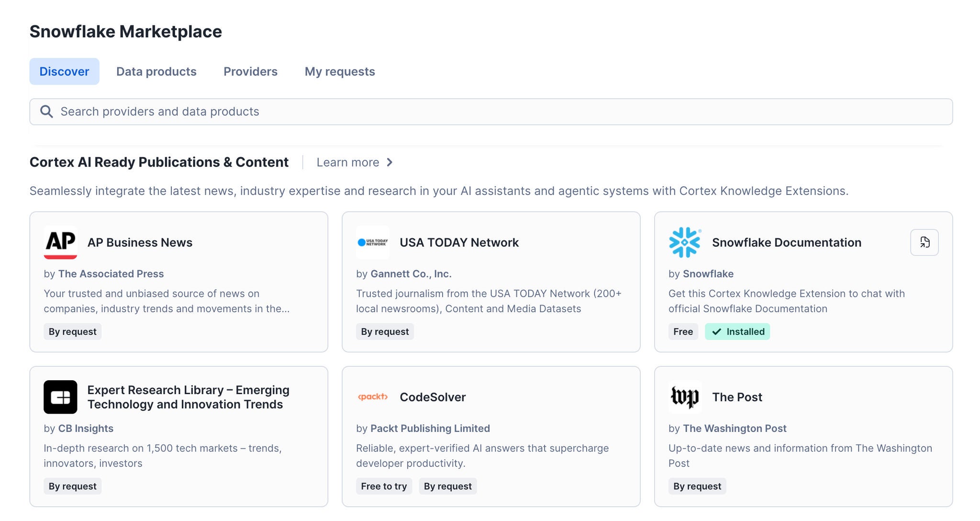
Task: Select the By request tag under The Post
Action: click(697, 486)
